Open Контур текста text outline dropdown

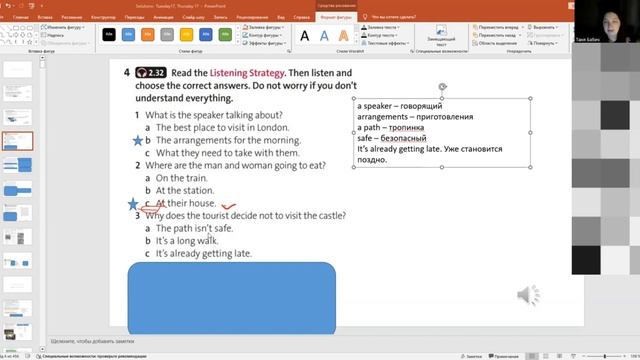379,35
